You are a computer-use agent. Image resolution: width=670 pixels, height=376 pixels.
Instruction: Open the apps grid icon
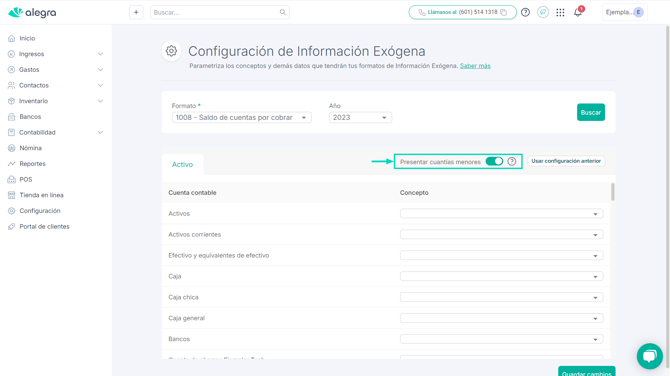tap(560, 12)
